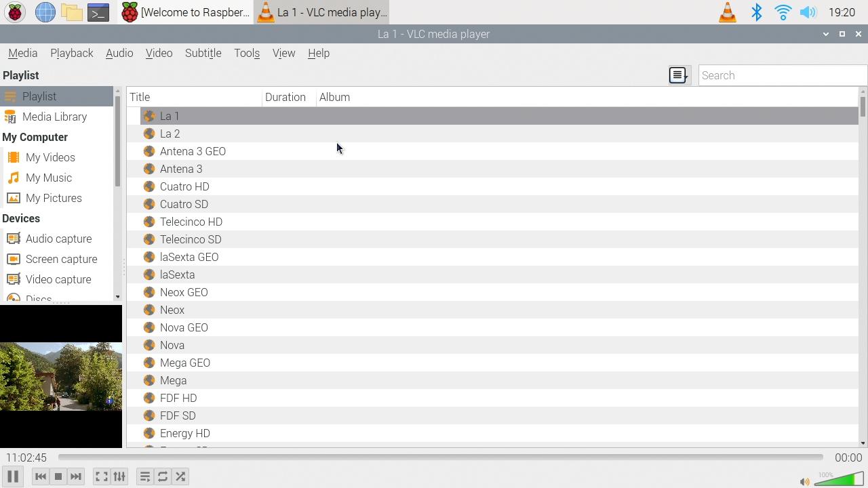Viewport: 868px width, 488px height.
Task: Jump back to the previous media item
Action: click(x=40, y=476)
